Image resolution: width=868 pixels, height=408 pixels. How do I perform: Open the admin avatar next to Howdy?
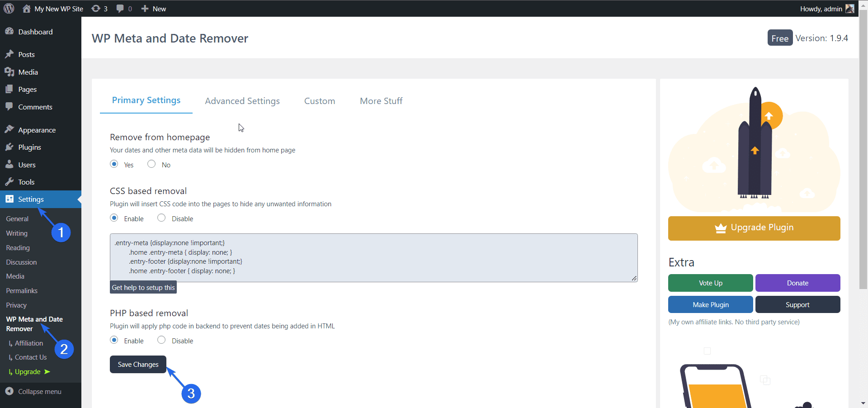pyautogui.click(x=850, y=9)
